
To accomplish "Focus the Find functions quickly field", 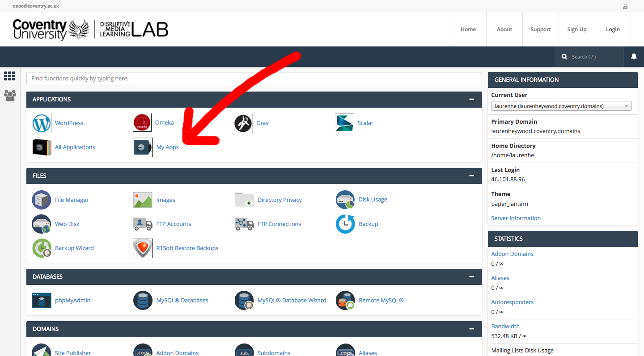I will [x=254, y=78].
